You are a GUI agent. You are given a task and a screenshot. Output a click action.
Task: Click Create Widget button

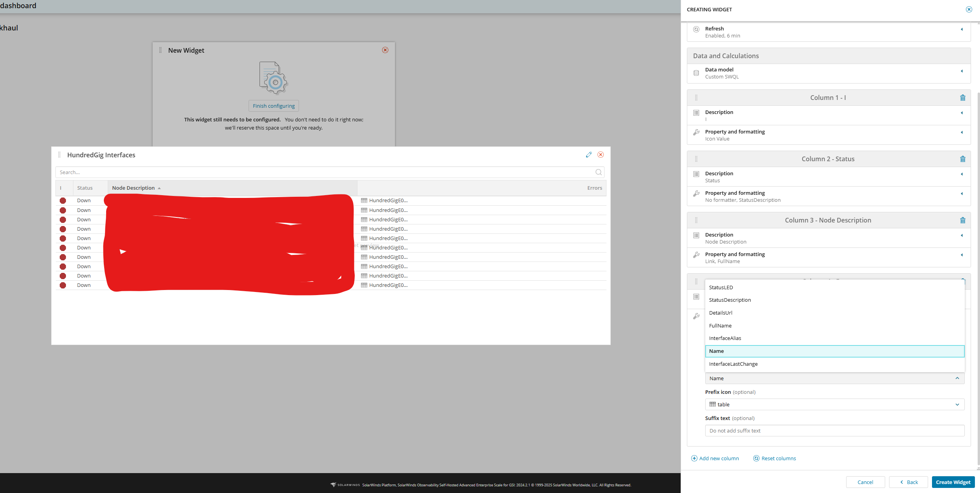[953, 482]
